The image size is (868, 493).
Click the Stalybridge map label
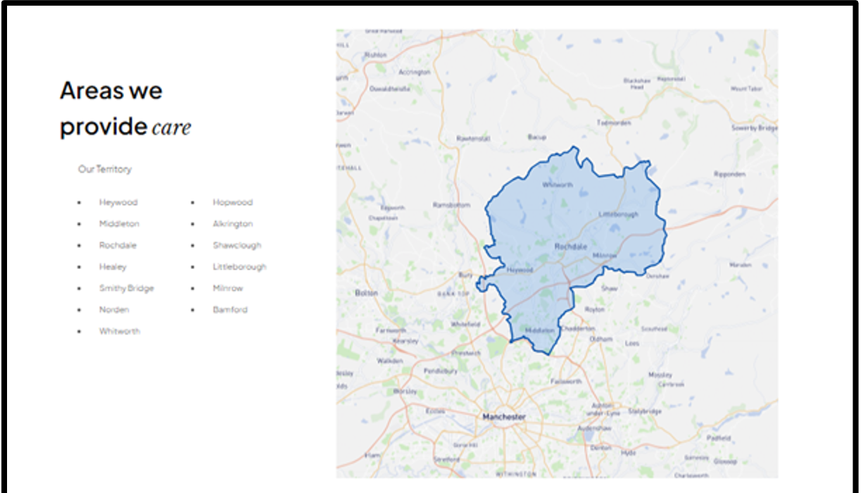[x=645, y=411]
